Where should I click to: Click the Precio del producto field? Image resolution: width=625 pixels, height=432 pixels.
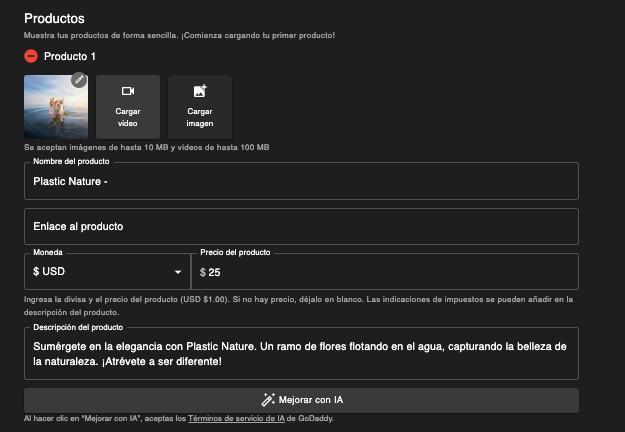point(385,272)
